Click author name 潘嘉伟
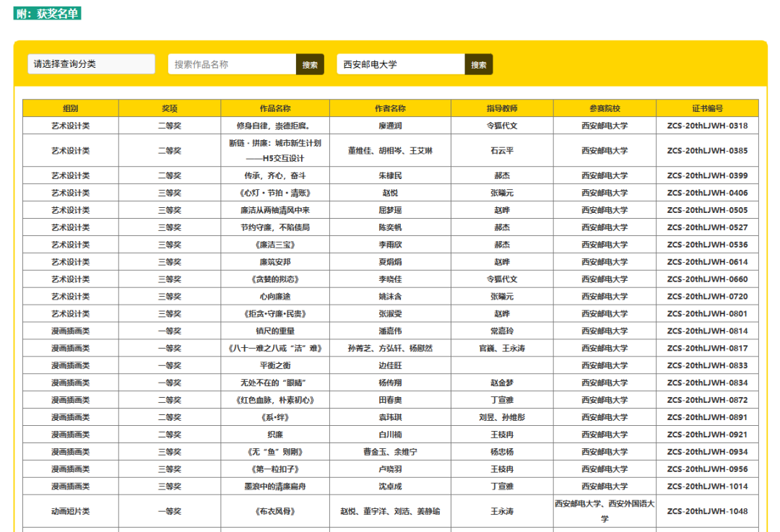Image resolution: width=780 pixels, height=532 pixels. [x=390, y=331]
